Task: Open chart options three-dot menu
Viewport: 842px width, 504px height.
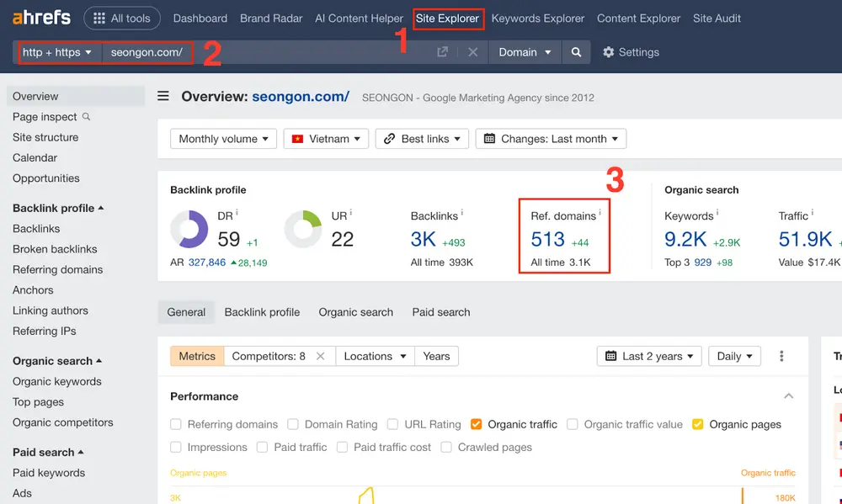Action: pyautogui.click(x=781, y=356)
